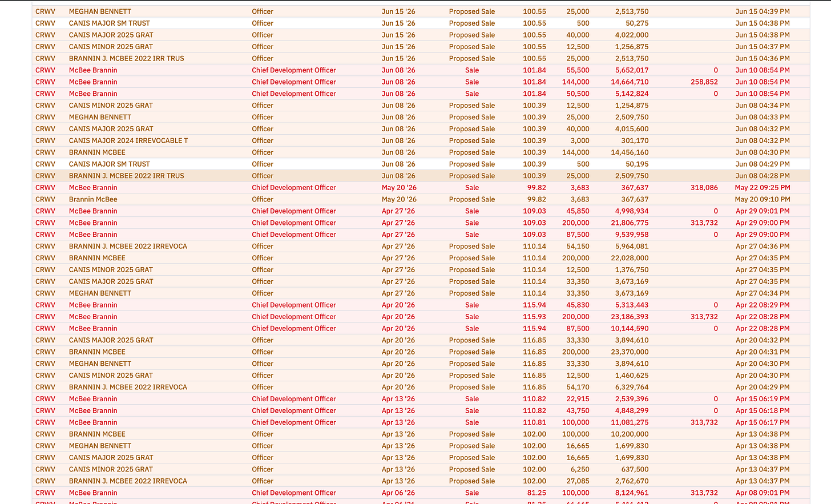Screen dimensions: 831x504
Task: Click MEGHAN BENNETT in the Jun 15 04:39 PM row
Action: 100,11
